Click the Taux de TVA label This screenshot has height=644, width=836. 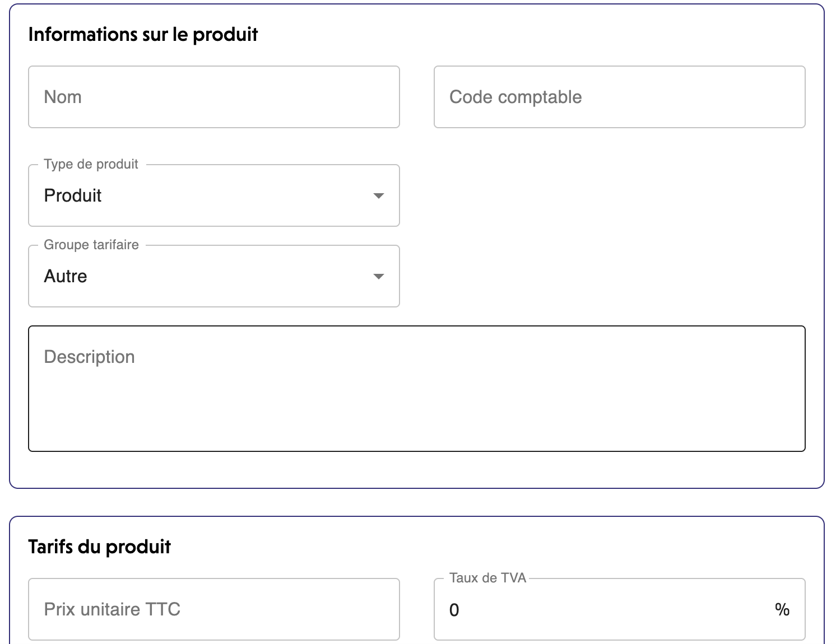487,578
